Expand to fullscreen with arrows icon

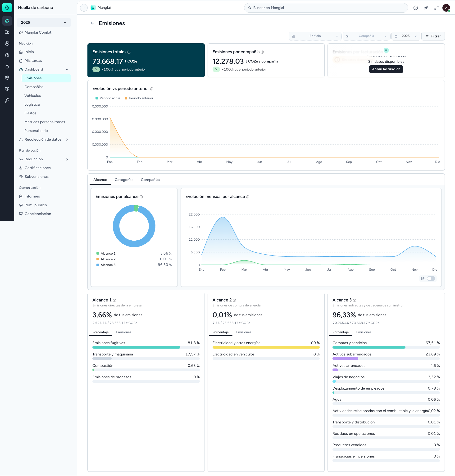(x=436, y=8)
